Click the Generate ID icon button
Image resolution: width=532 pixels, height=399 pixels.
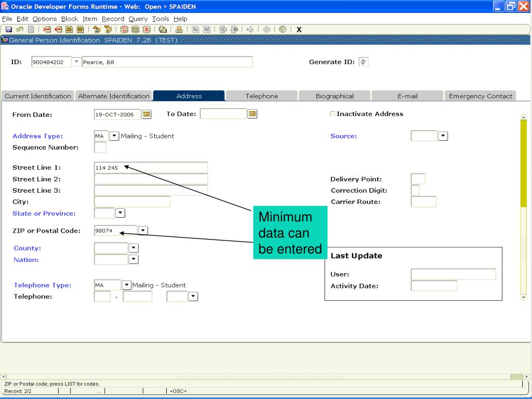click(x=364, y=62)
